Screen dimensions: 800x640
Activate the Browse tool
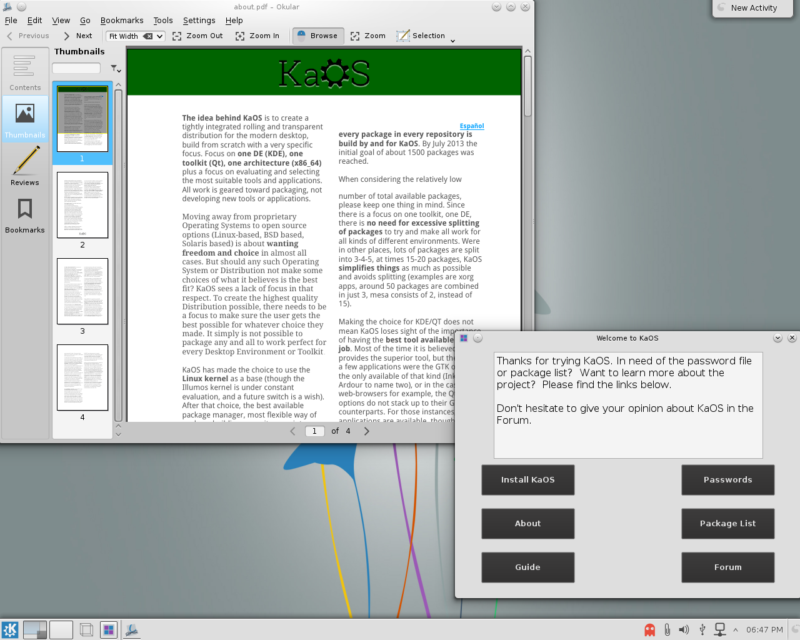click(x=317, y=36)
